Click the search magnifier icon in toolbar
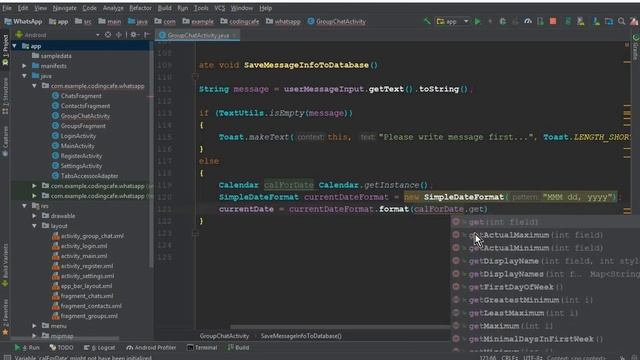This screenshot has width=640, height=360. [622, 21]
